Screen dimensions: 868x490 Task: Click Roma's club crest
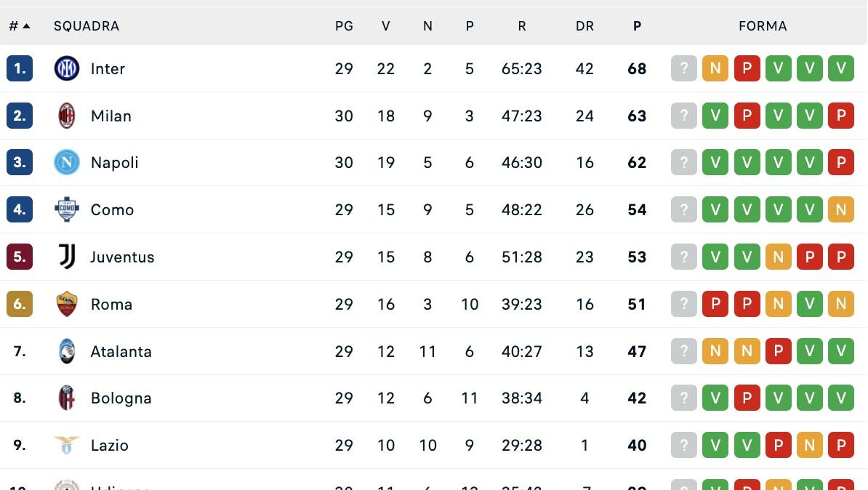pos(66,304)
